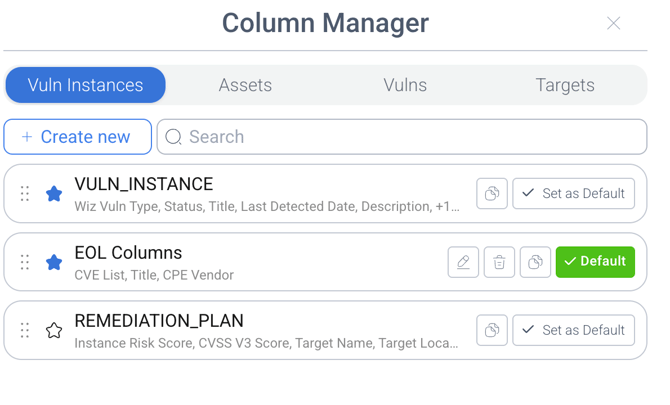Switch to the Assets tab
670x405 pixels.
point(245,85)
